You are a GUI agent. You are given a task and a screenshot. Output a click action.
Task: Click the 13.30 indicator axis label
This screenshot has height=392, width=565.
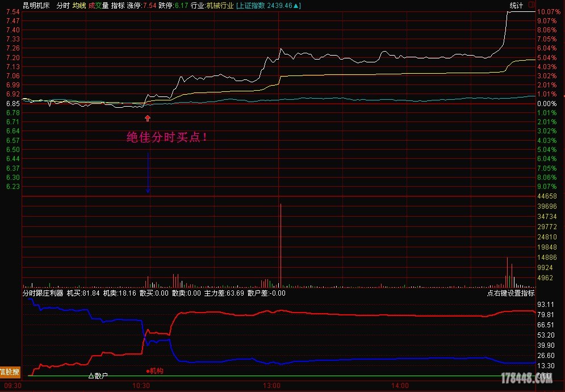(546, 366)
